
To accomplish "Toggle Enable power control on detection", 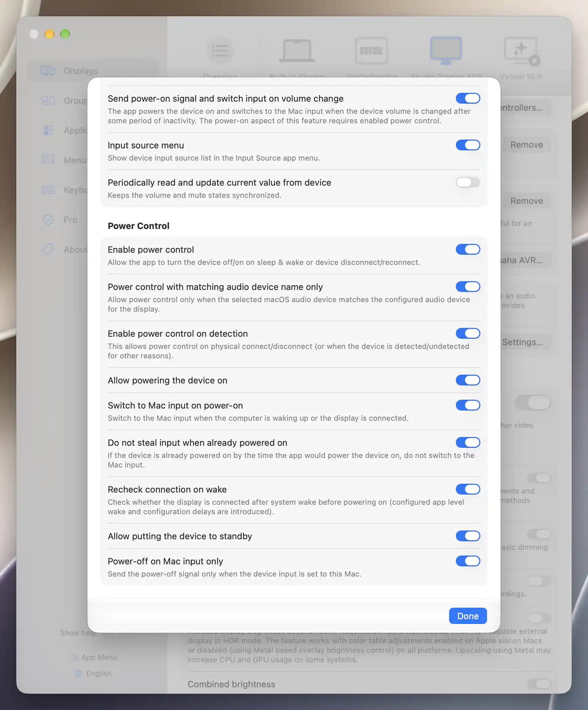I will tap(468, 334).
